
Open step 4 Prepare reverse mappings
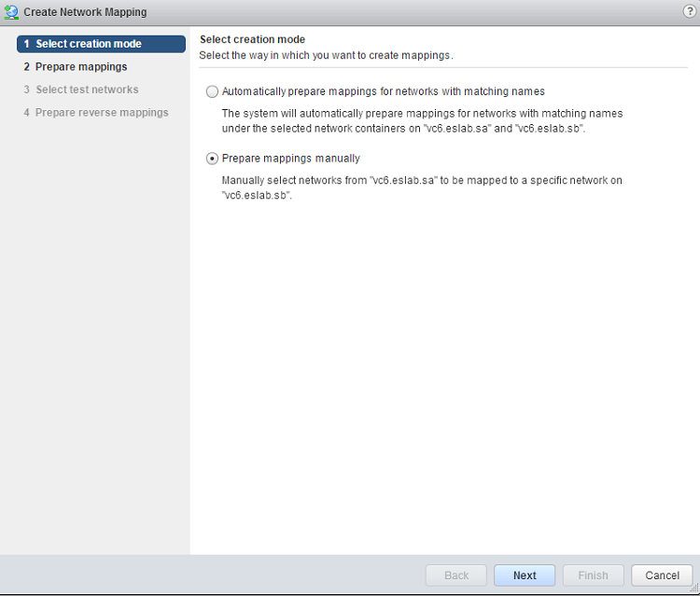[x=102, y=113]
